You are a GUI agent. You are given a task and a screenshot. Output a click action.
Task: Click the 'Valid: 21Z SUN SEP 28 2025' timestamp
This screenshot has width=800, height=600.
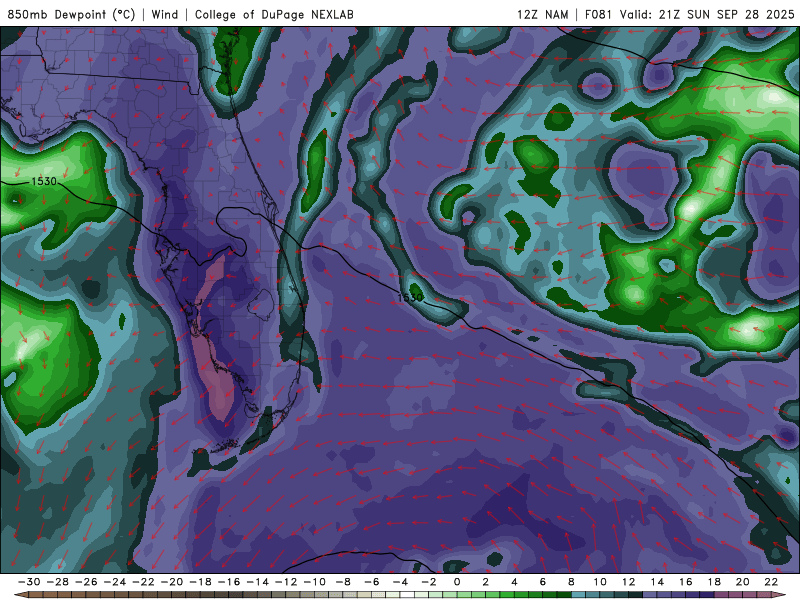pos(707,14)
